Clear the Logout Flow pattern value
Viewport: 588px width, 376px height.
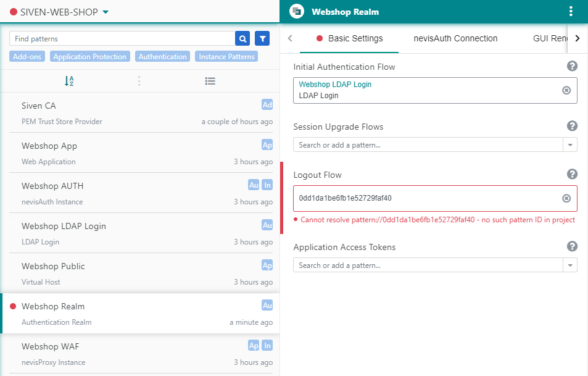566,198
